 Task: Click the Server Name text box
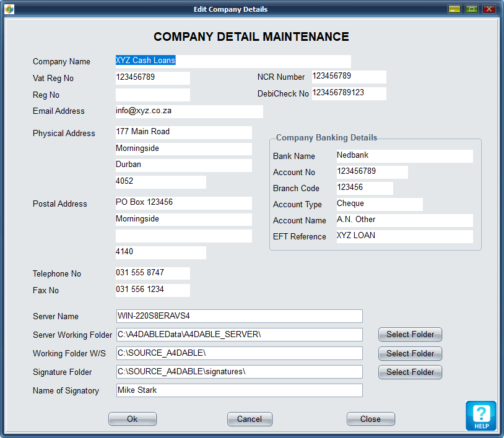pos(239,316)
